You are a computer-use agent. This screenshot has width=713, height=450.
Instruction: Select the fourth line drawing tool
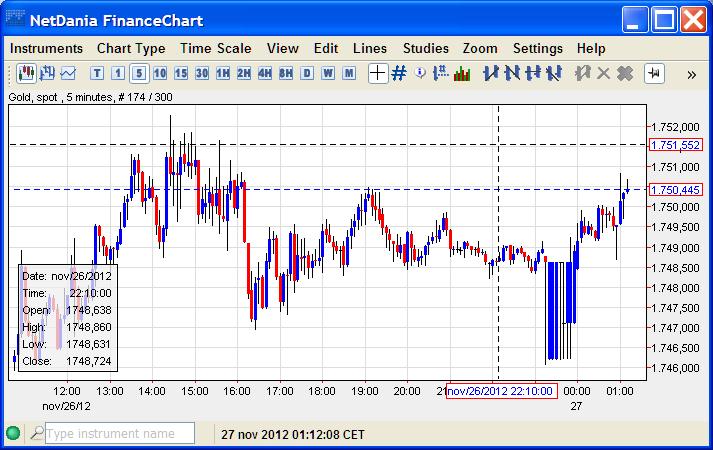(554, 73)
